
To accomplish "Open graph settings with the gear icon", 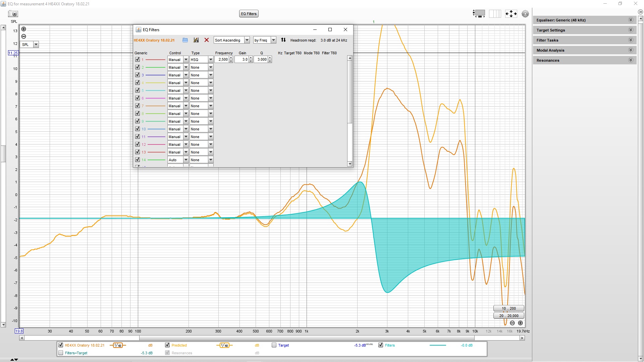I will [x=525, y=14].
